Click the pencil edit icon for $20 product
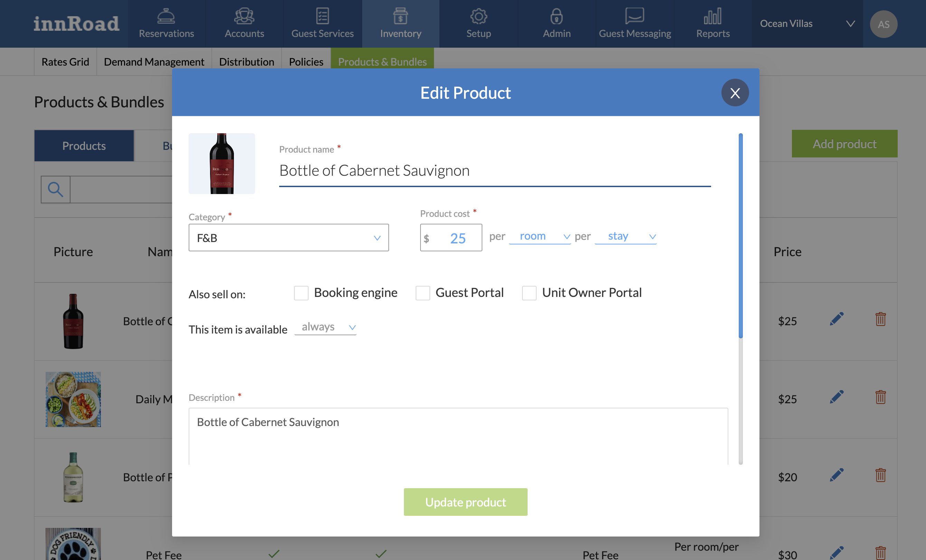926x560 pixels. (837, 475)
